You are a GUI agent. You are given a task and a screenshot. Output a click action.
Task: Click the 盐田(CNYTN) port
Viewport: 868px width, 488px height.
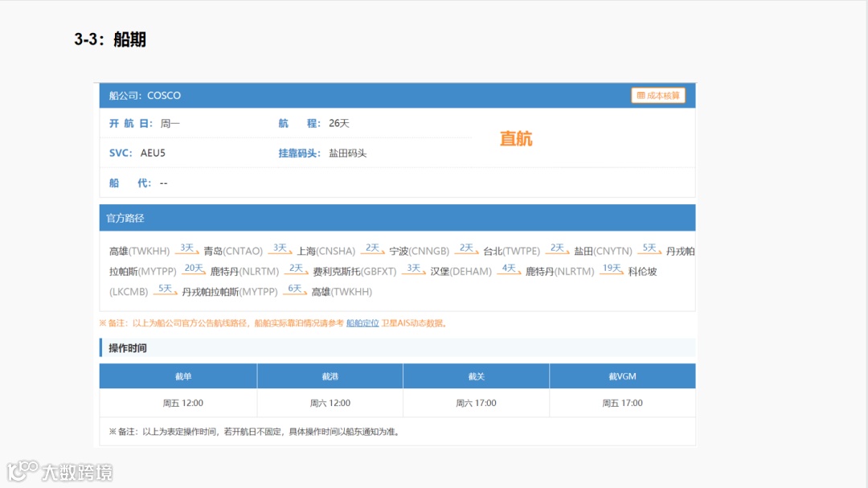pyautogui.click(x=603, y=251)
